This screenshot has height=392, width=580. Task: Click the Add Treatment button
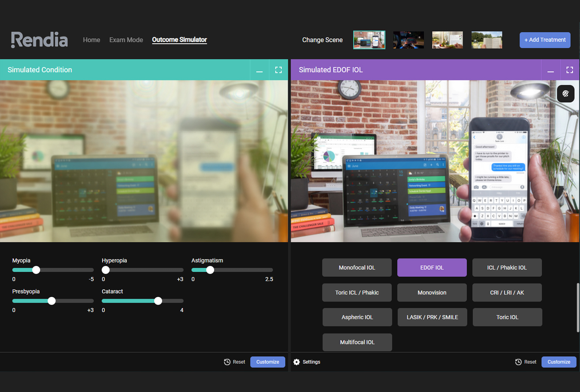click(545, 40)
